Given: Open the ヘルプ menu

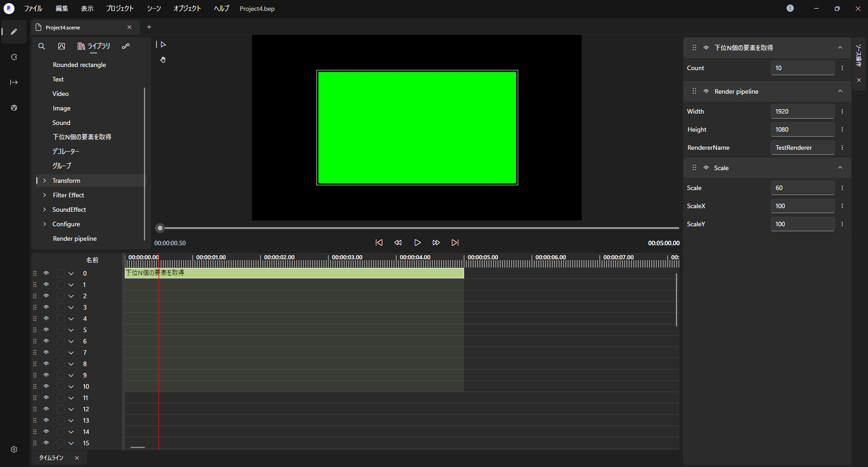Looking at the screenshot, I should click(221, 8).
